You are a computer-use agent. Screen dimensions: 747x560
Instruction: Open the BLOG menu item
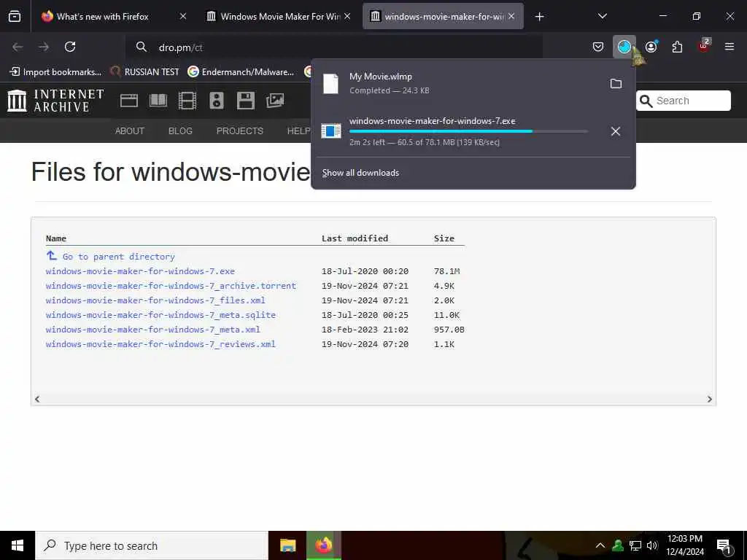[180, 131]
